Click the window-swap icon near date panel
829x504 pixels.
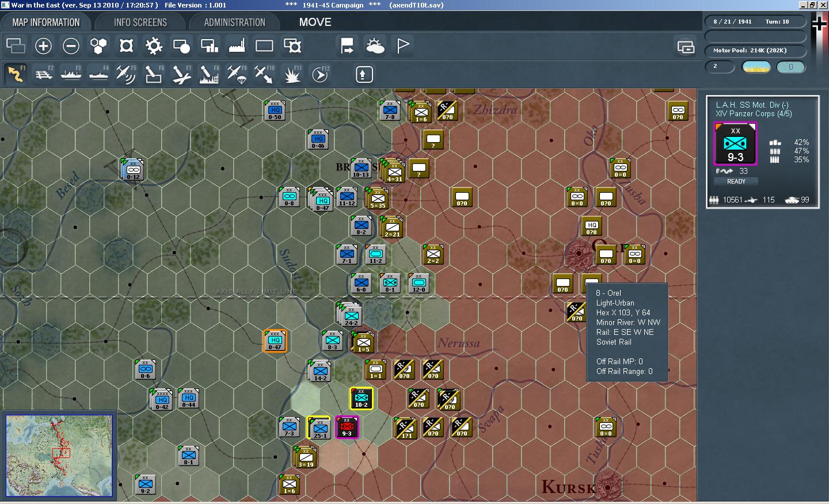tap(686, 47)
